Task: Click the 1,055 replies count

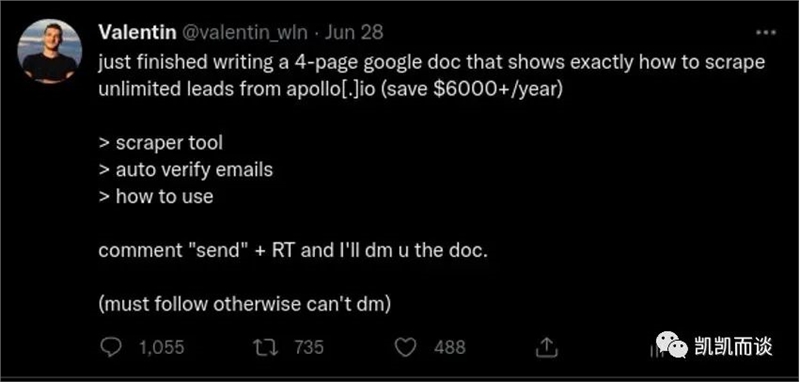Action: pos(161,348)
